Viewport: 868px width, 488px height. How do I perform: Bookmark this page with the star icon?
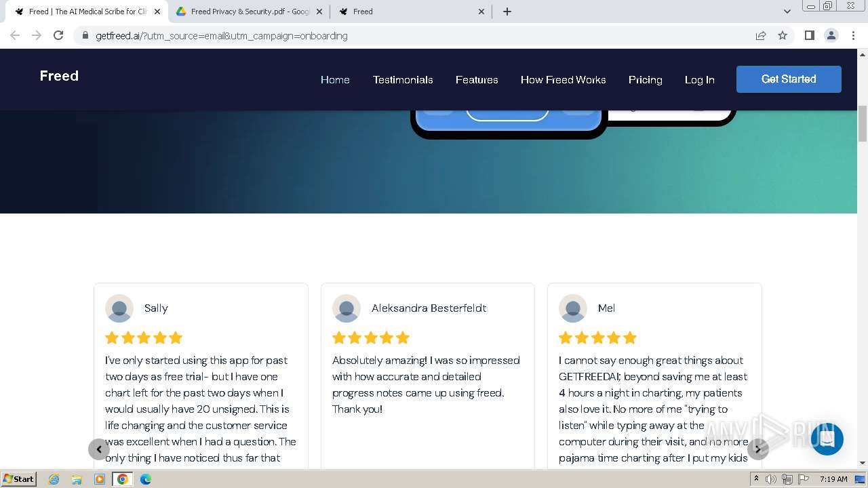783,35
